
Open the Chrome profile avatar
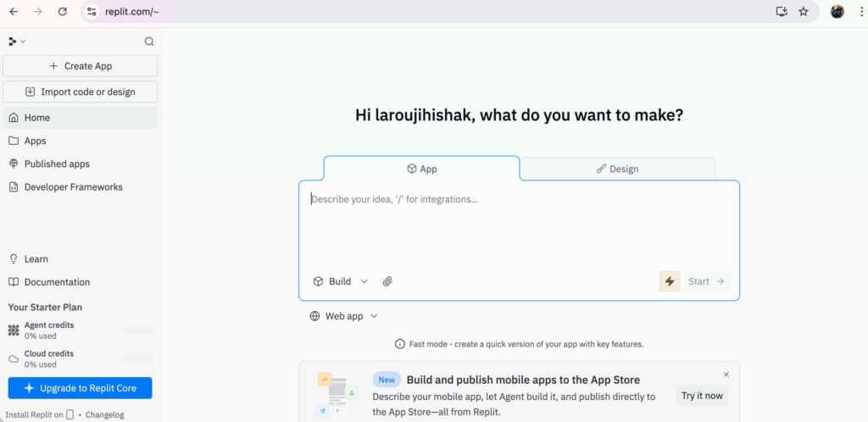tap(837, 12)
